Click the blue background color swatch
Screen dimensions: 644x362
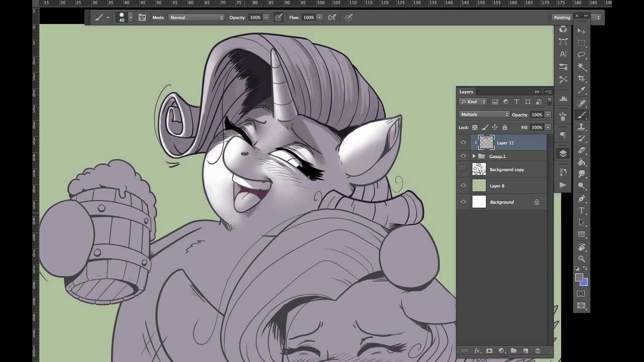pyautogui.click(x=585, y=283)
